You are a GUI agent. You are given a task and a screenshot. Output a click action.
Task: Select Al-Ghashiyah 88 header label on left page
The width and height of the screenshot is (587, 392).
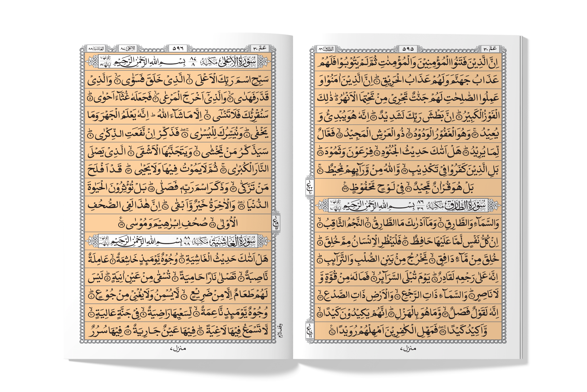click(96, 48)
